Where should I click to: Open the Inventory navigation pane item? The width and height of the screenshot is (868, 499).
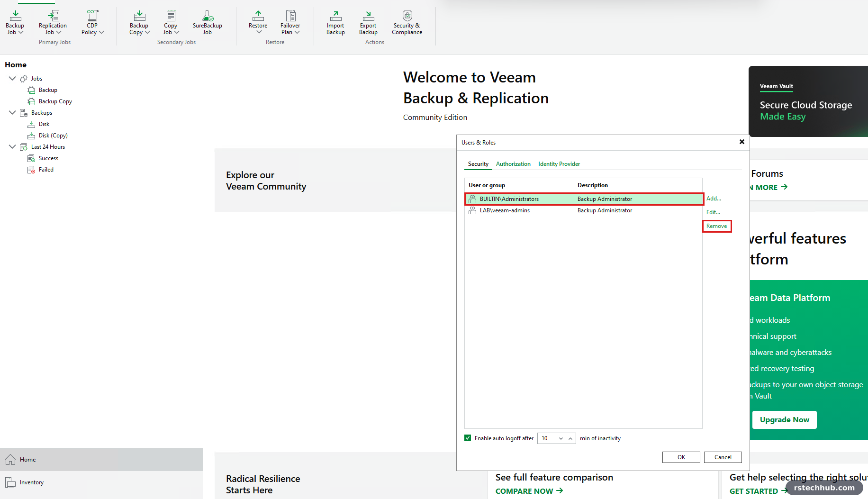click(101, 482)
